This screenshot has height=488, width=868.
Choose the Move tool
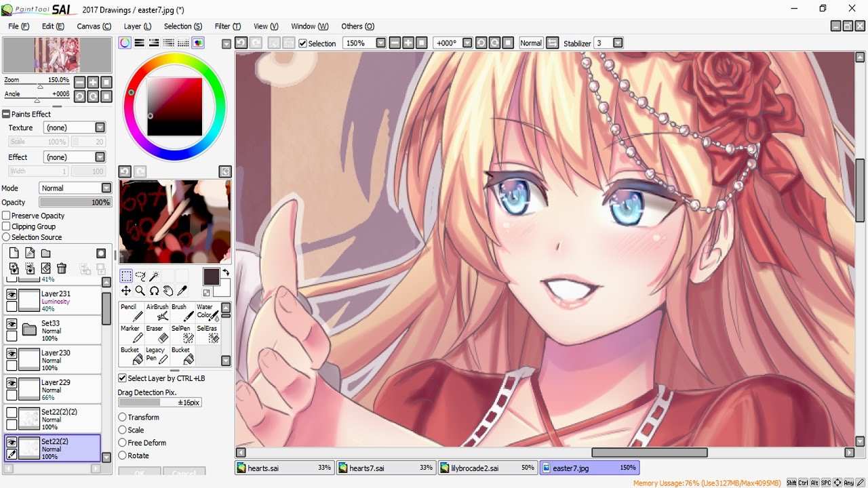tap(126, 291)
